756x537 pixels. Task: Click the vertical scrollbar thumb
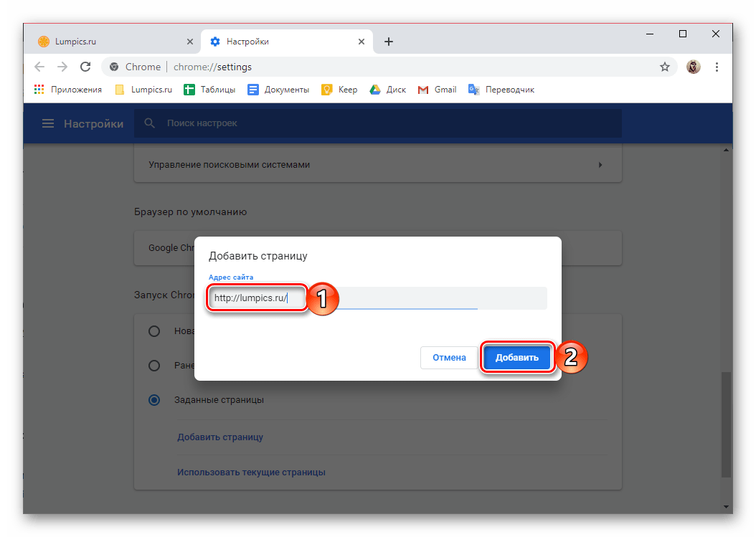(x=726, y=424)
